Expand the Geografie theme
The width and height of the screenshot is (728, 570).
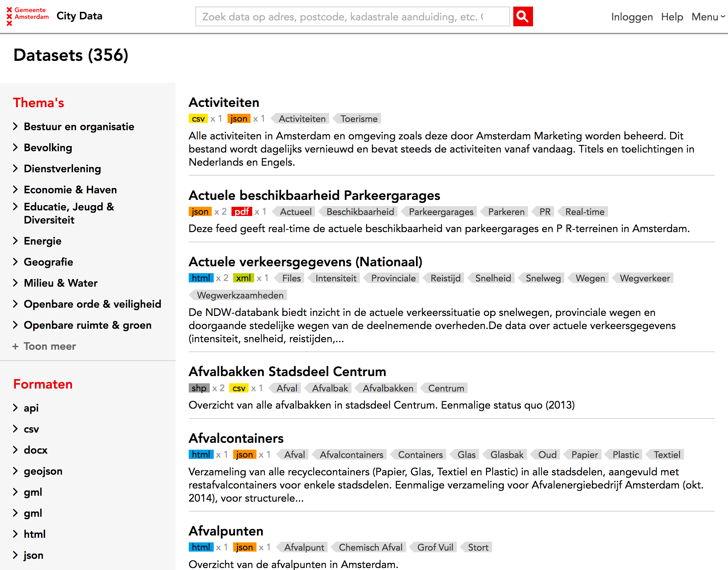tap(48, 262)
